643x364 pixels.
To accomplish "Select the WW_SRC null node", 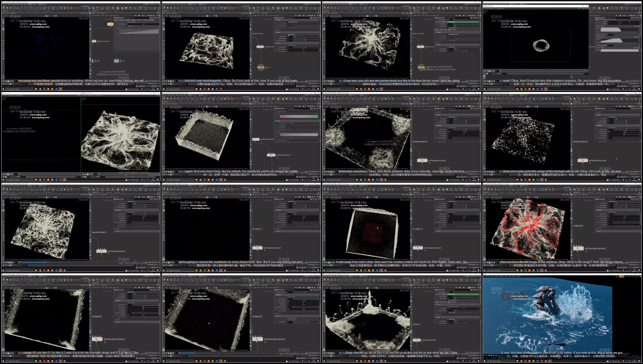I will point(93,61).
